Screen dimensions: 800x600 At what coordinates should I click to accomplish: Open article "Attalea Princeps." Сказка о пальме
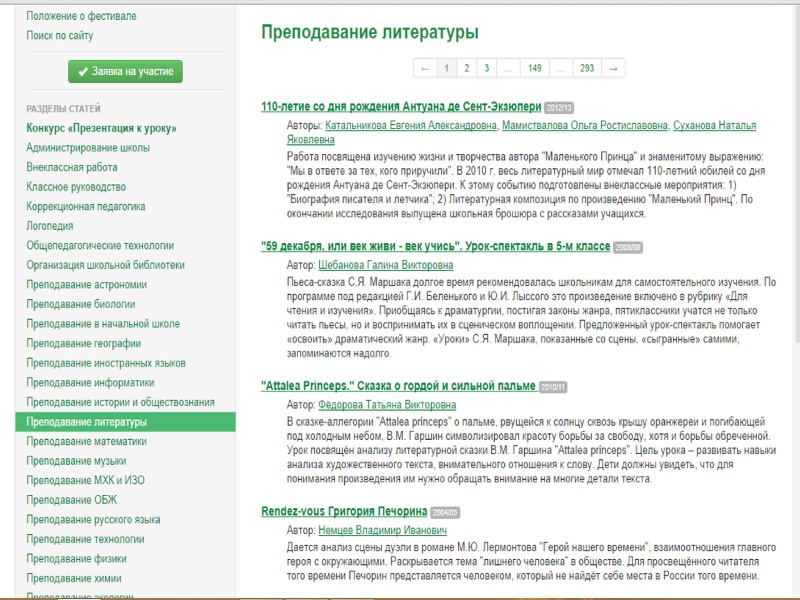(x=398, y=386)
